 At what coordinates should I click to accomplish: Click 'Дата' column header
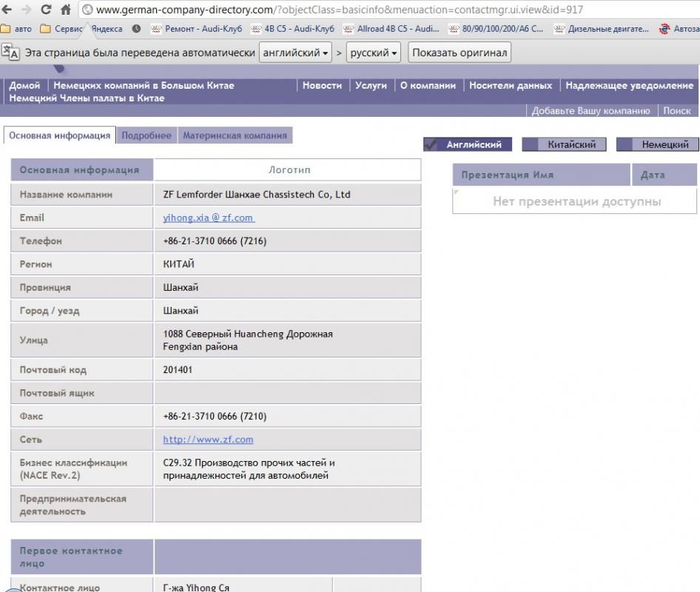click(x=664, y=175)
